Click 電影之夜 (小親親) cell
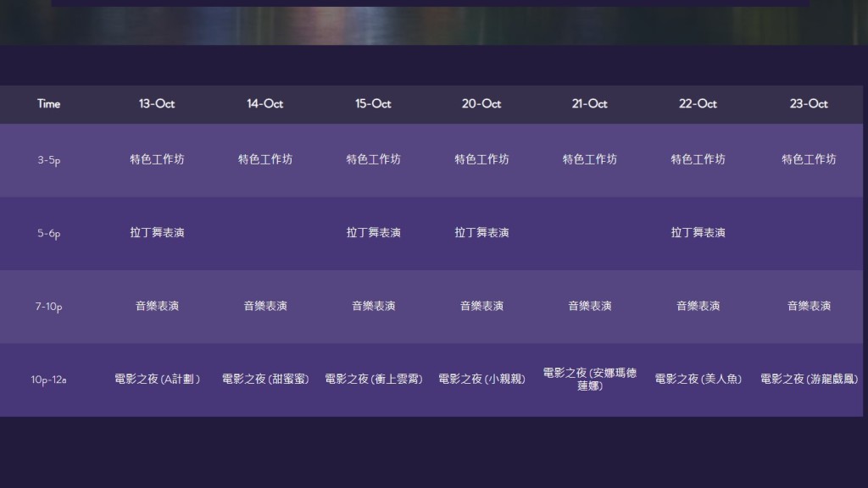This screenshot has height=488, width=868. (481, 379)
